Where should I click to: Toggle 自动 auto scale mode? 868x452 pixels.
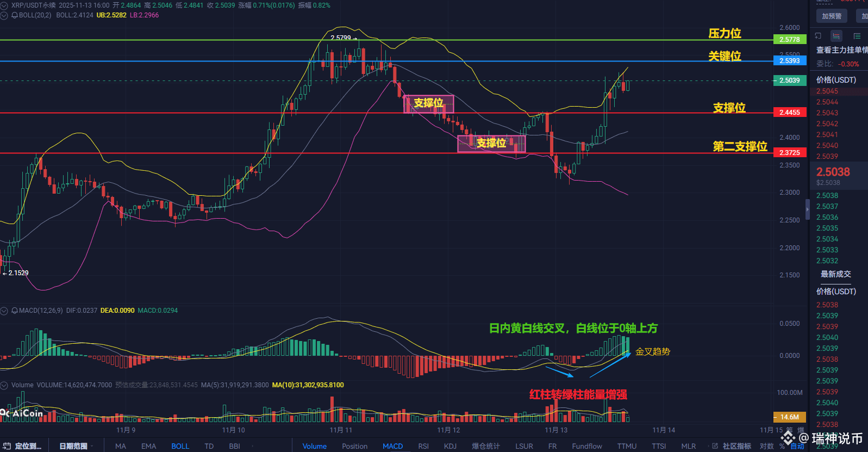coord(797,446)
